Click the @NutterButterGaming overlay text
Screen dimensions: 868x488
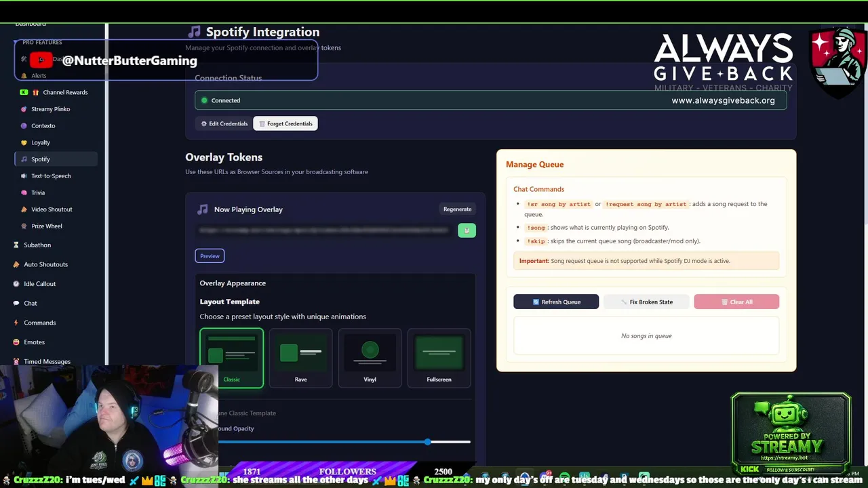coord(130,60)
